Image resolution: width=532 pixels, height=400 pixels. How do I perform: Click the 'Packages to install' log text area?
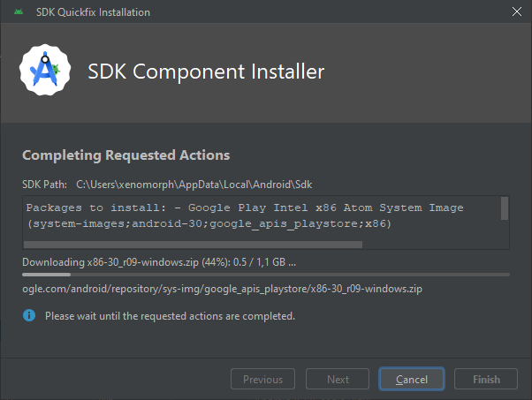coord(262,219)
